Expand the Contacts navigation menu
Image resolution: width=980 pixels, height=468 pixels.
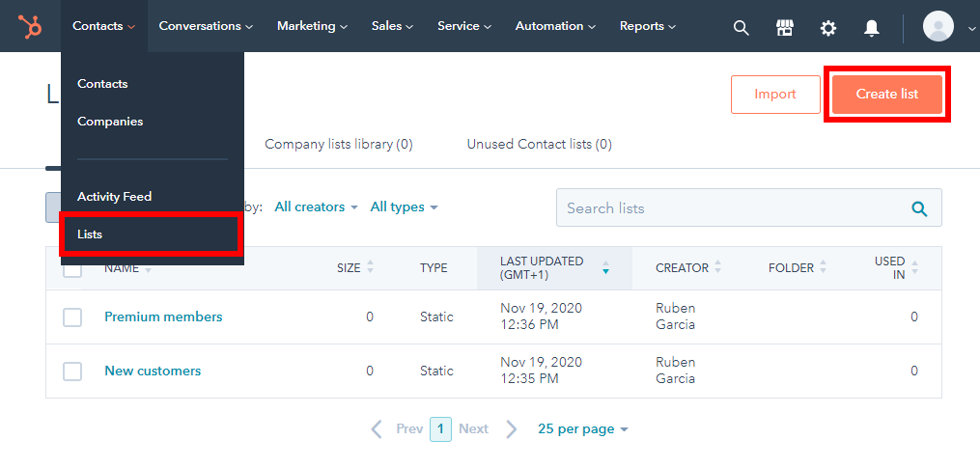click(x=104, y=26)
